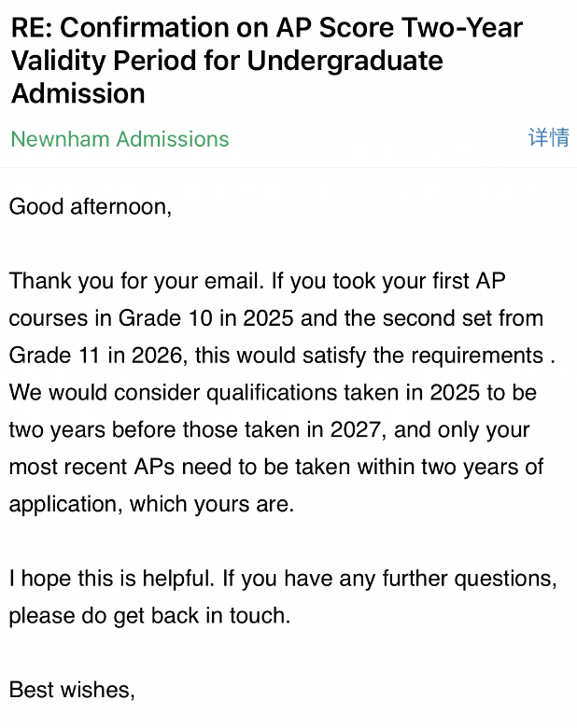Tap the sender name Newnham Admissions
The width and height of the screenshot is (577, 728).
point(120,139)
